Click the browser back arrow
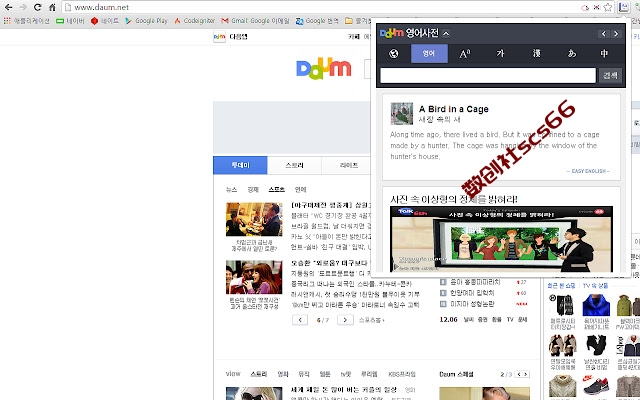Screen dimensions: 640x400 [x=8, y=7]
